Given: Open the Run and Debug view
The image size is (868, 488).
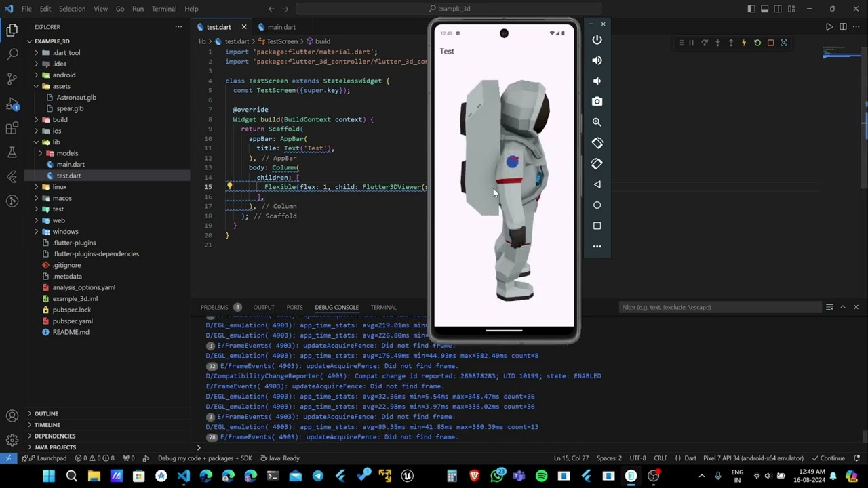Looking at the screenshot, I should click(x=12, y=104).
